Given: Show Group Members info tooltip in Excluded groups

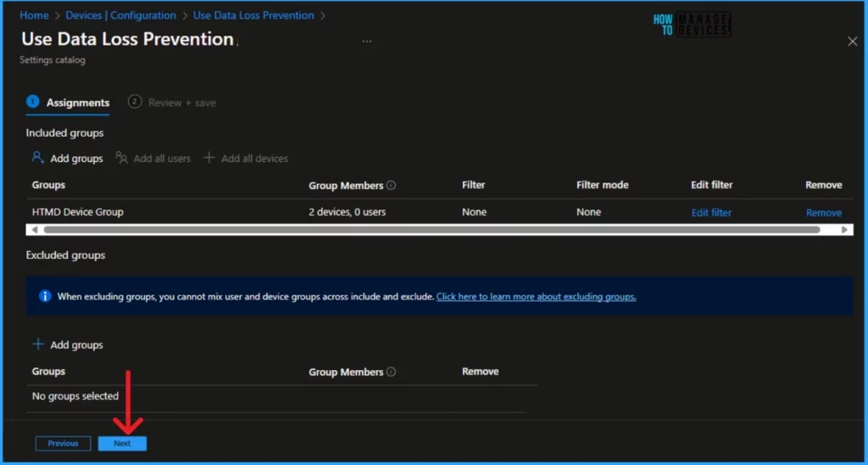Looking at the screenshot, I should pyautogui.click(x=392, y=372).
